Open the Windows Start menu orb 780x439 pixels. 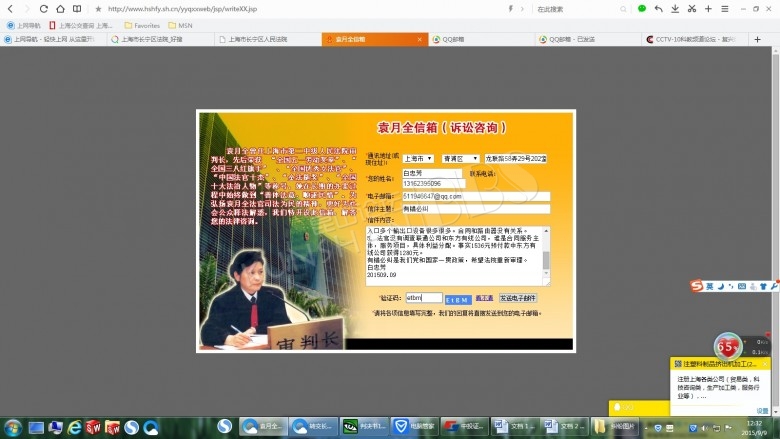(x=12, y=427)
